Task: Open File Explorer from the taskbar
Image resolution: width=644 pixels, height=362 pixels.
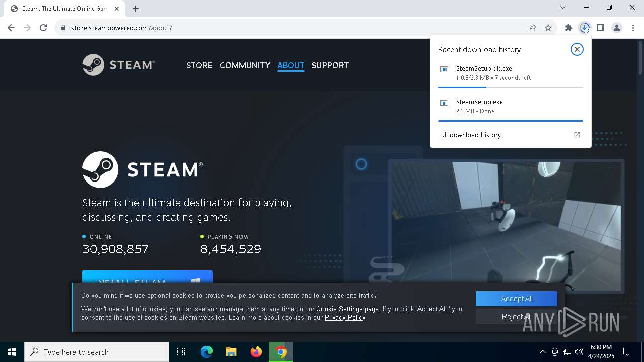Action: [231, 352]
